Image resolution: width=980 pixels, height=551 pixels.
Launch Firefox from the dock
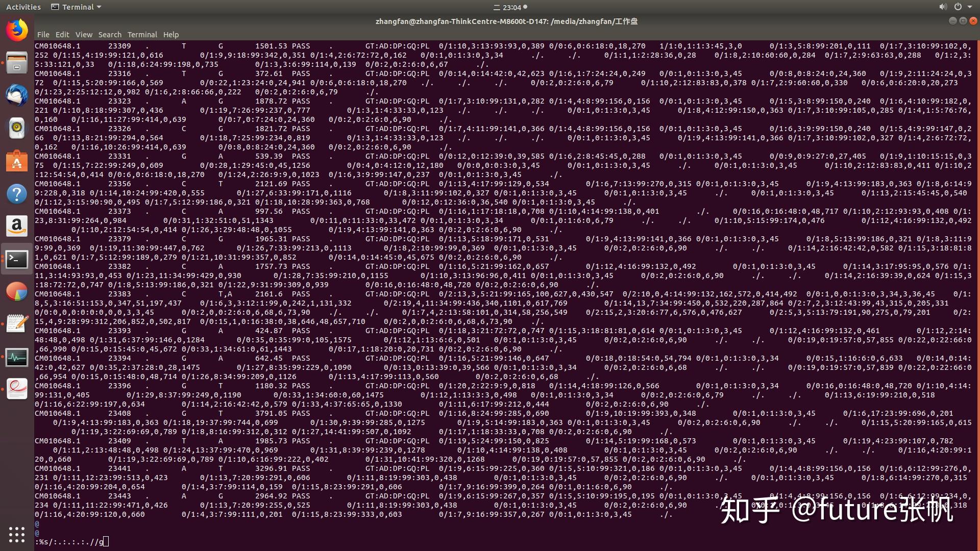tap(16, 30)
